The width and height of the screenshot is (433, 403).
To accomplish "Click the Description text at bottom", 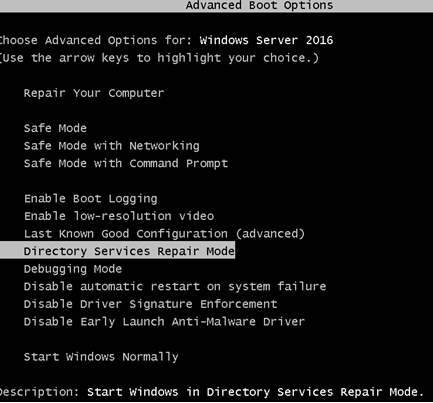I will click(x=212, y=392).
